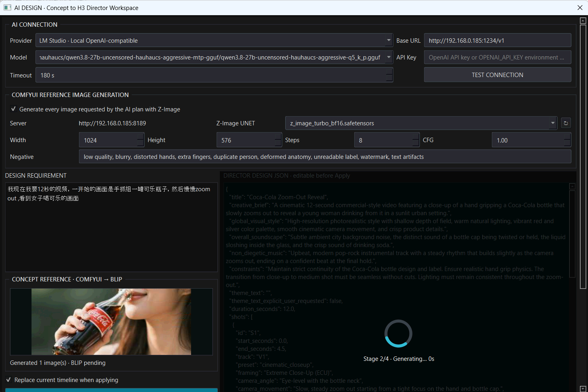This screenshot has width=588, height=392.
Task: Expand the Z-Image UNET dropdown
Action: pyautogui.click(x=552, y=123)
